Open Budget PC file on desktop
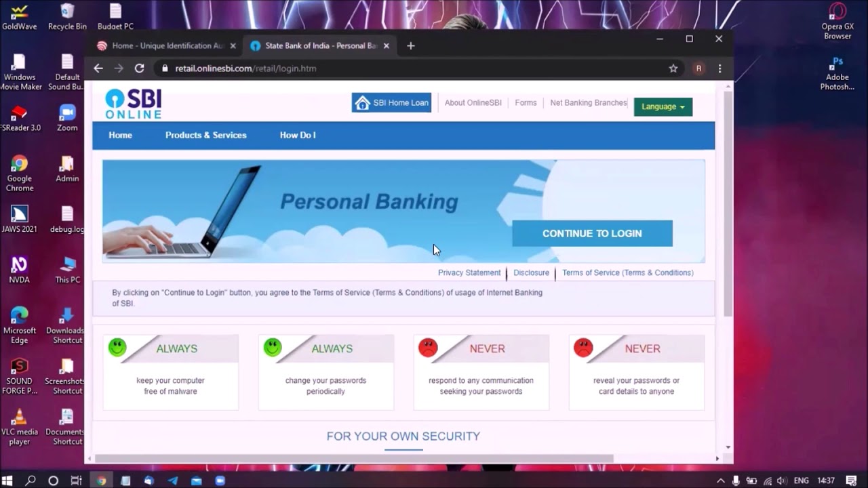The height and width of the screenshot is (488, 868). pos(115,17)
